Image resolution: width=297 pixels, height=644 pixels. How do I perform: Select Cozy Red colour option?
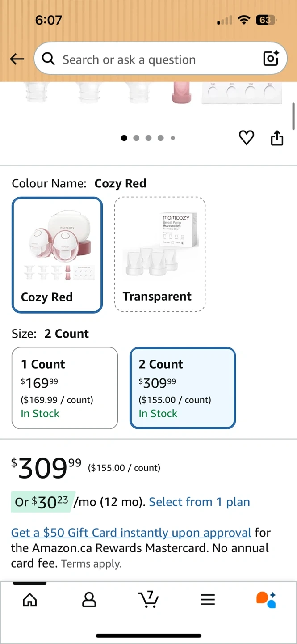[57, 255]
